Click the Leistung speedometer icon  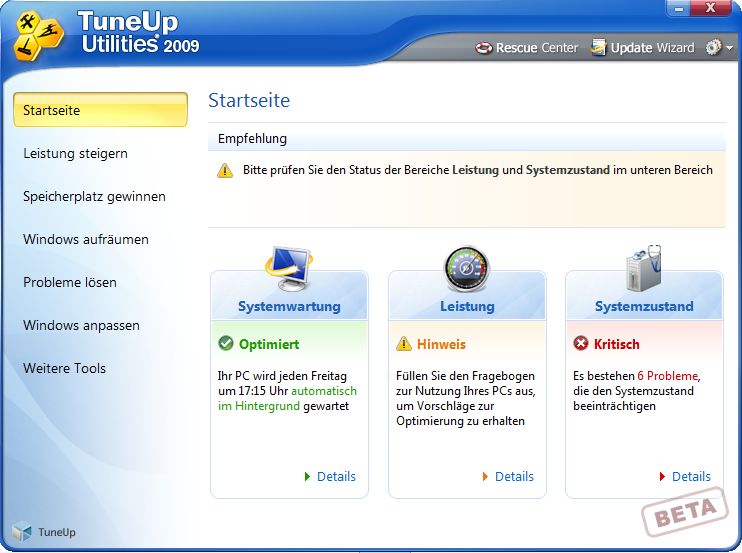(467, 268)
